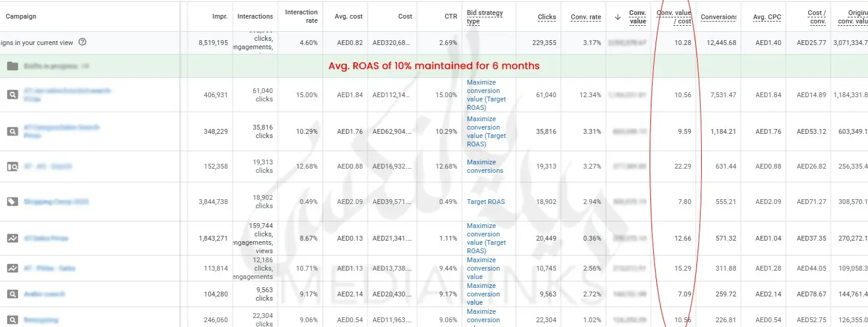
Task: Click the trend chart icon for the 1,843,271 impressions row
Action: [12, 238]
